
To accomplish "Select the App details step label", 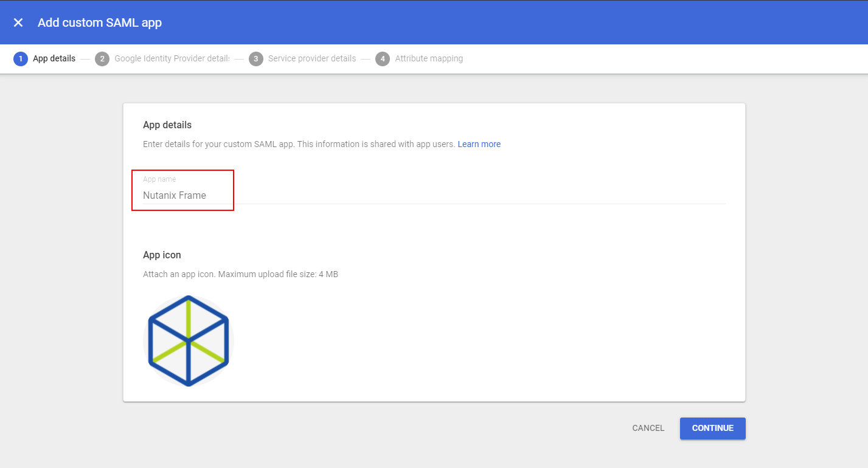I will [x=54, y=59].
